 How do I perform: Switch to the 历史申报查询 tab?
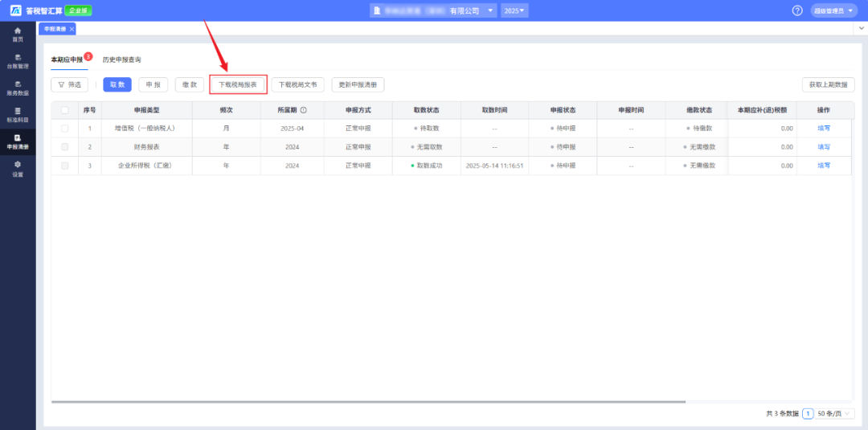click(x=122, y=59)
